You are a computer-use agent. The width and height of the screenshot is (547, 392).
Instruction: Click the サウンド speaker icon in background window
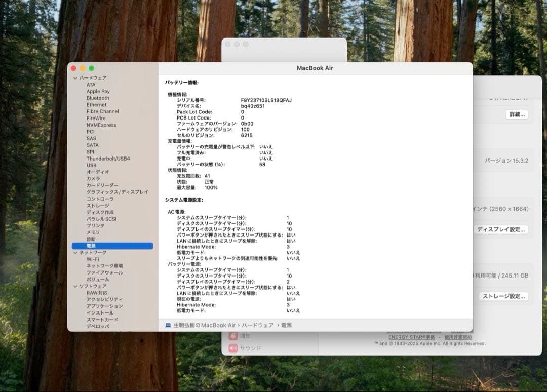[x=233, y=348]
